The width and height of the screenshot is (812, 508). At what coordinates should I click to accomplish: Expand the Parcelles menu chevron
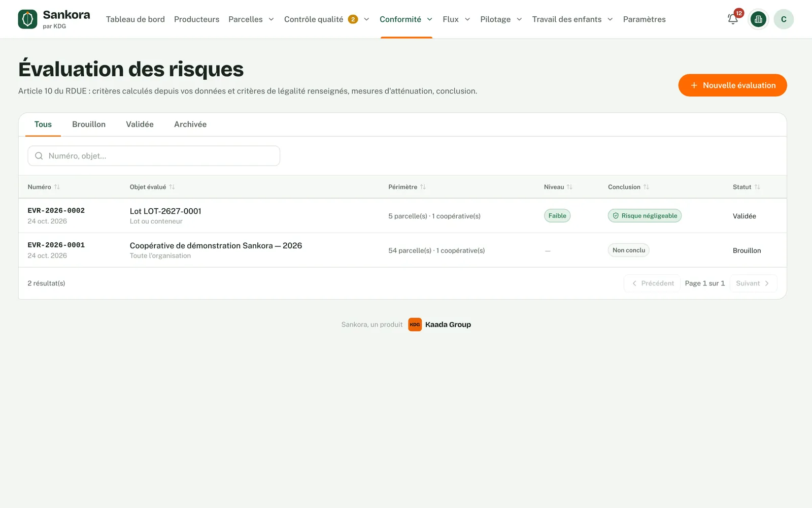272,19
